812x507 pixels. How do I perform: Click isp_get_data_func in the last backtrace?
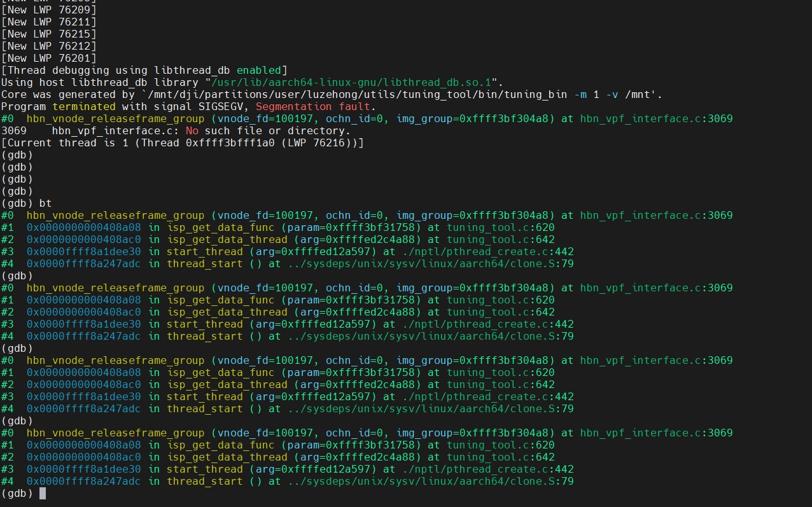(220, 445)
